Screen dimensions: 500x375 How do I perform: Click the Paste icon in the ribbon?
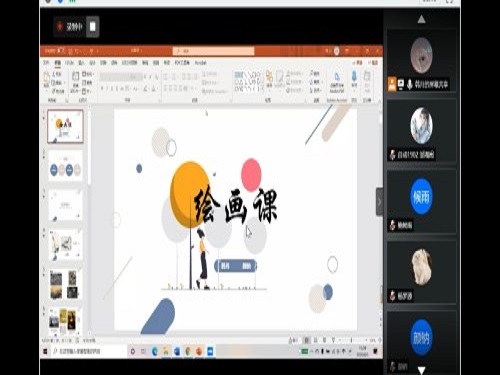[47, 80]
